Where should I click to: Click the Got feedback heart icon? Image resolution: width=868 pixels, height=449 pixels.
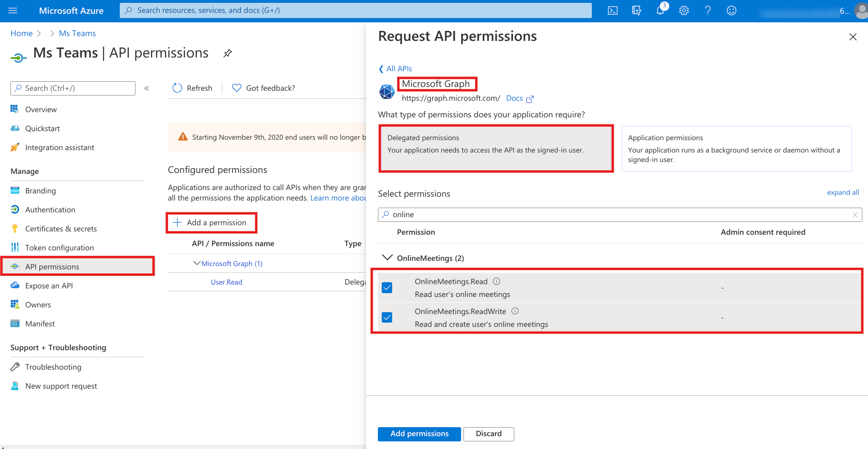point(236,88)
